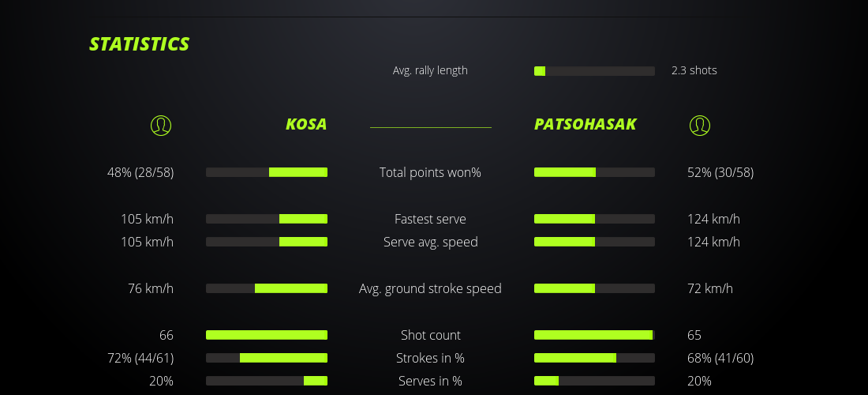Click Kosa's player avatar icon
This screenshot has height=395, width=868.
[160, 125]
